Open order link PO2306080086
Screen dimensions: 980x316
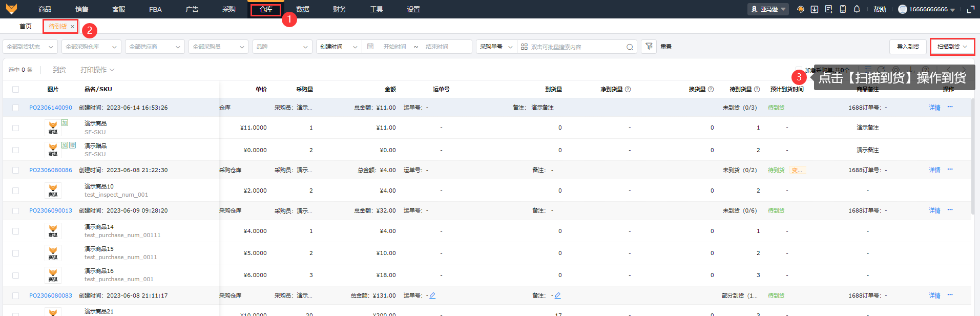tap(51, 170)
